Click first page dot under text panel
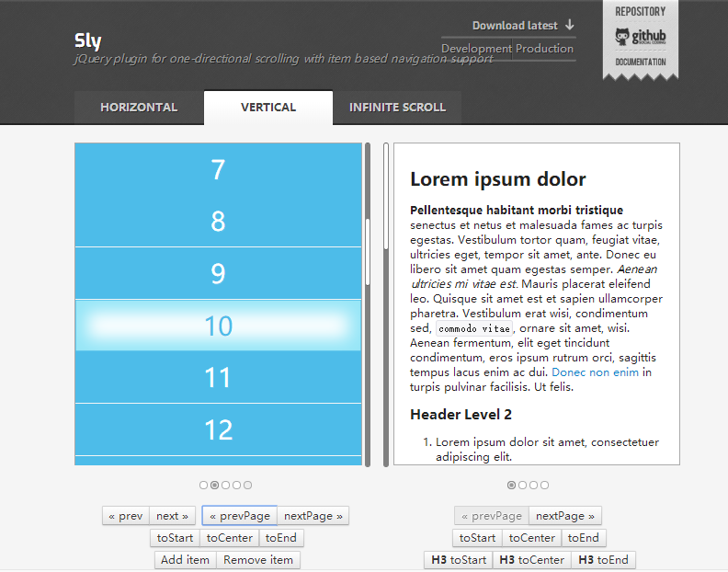Screen dimensions: 728x572 point(511,486)
